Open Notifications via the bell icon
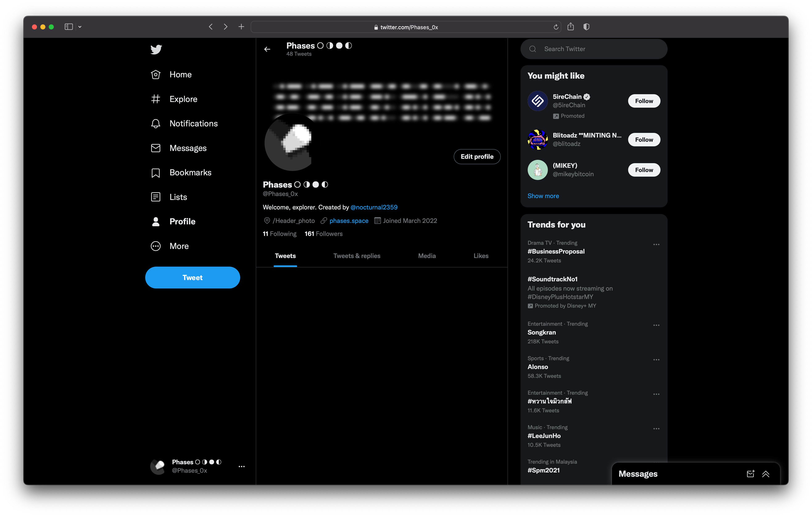Viewport: 812px width, 516px height. (156, 123)
